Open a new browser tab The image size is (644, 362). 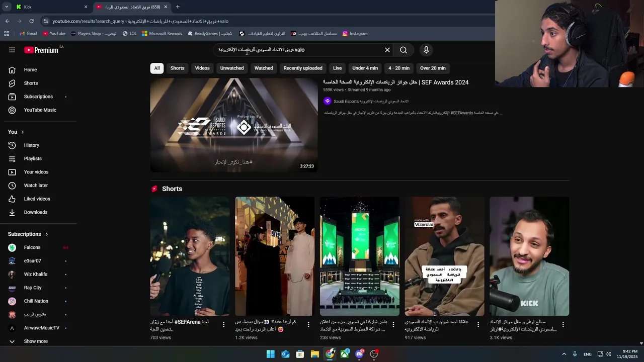(178, 7)
